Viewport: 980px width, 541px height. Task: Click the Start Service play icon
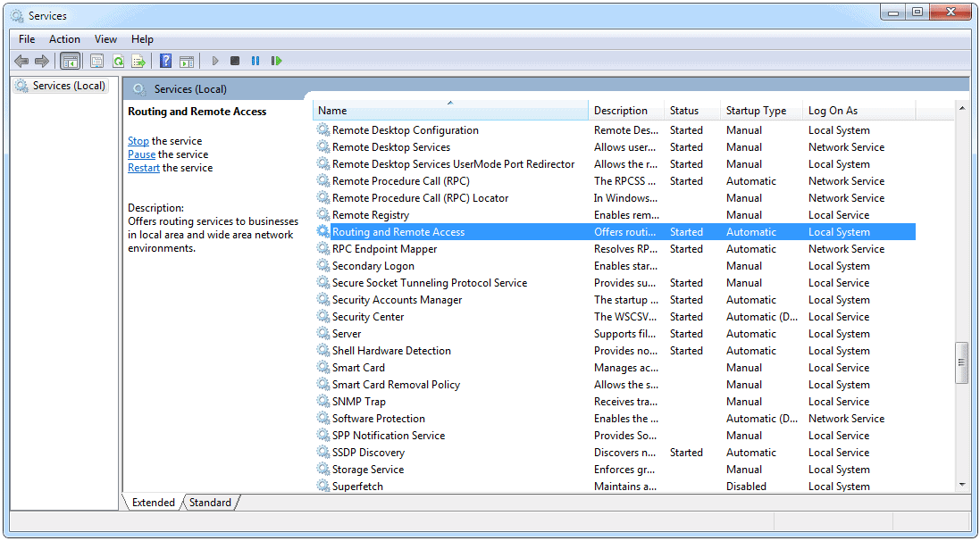[x=215, y=61]
